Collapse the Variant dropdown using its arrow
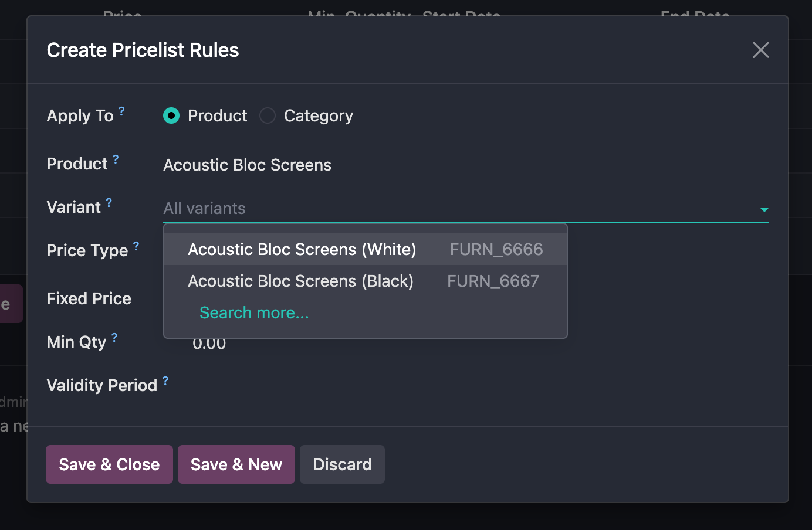The image size is (812, 530). coord(764,209)
